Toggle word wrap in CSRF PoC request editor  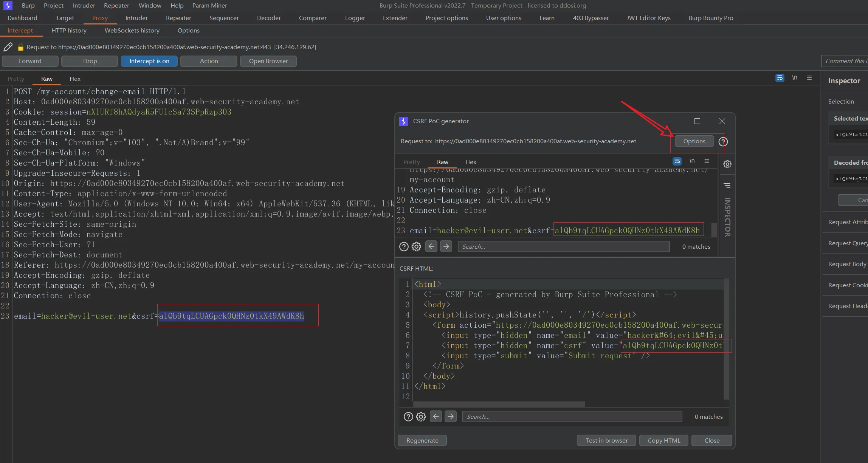tap(677, 161)
